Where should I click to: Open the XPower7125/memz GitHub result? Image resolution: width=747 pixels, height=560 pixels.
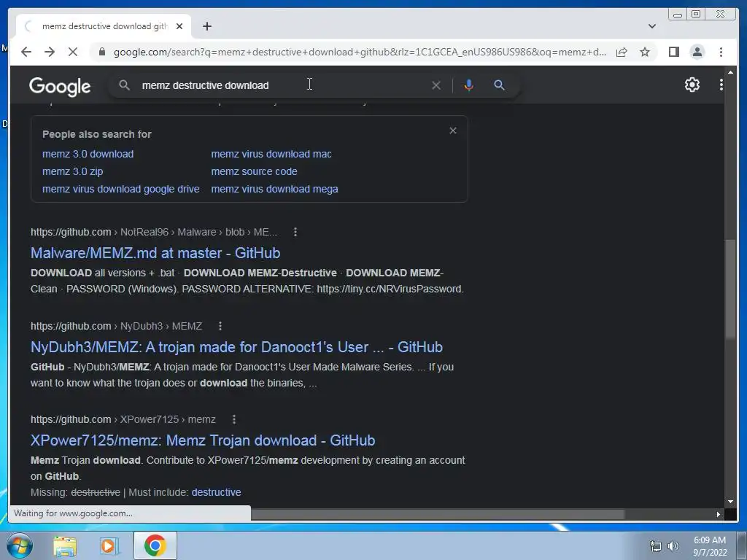pyautogui.click(x=203, y=440)
